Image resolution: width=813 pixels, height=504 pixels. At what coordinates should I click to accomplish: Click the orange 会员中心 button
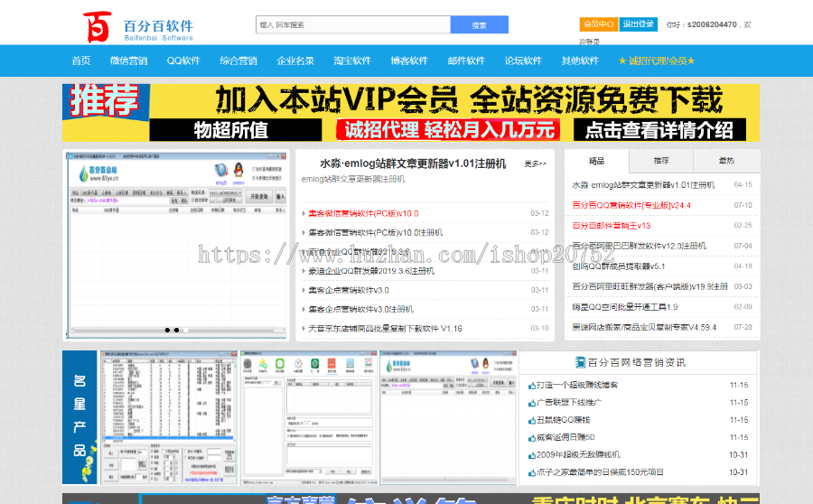(x=598, y=23)
